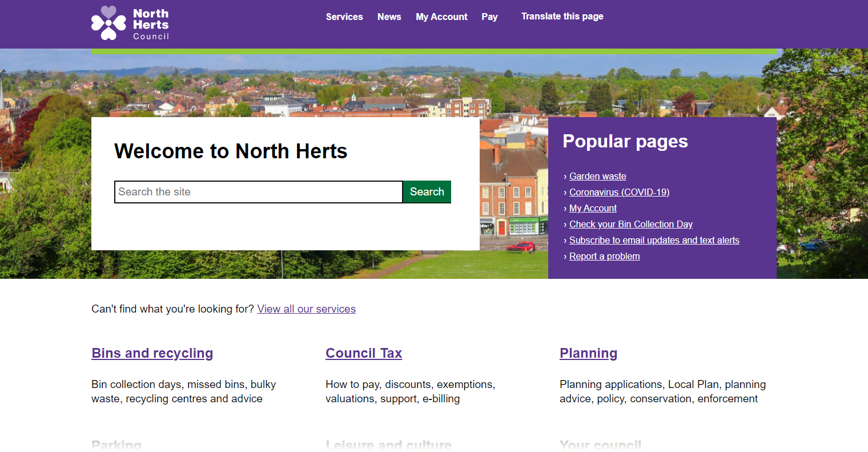This screenshot has height=452, width=868.
Task: Follow the View all our services link
Action: [x=307, y=309]
